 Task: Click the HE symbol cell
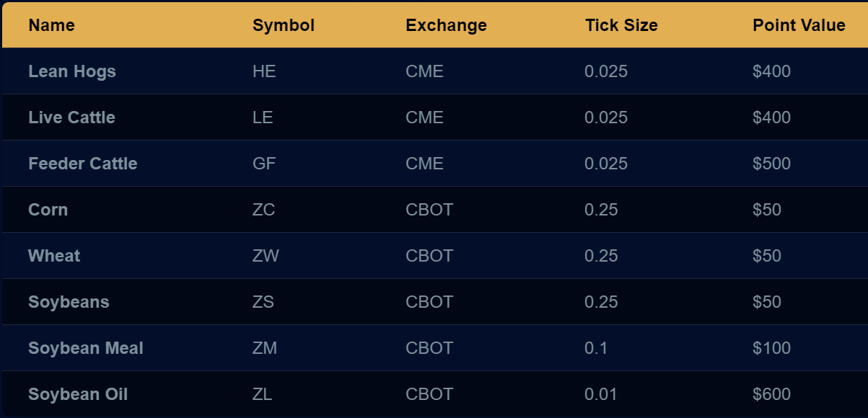click(x=264, y=71)
